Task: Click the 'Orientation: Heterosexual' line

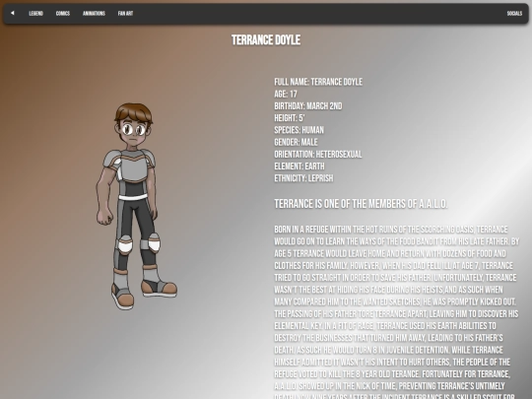Action: pos(318,154)
